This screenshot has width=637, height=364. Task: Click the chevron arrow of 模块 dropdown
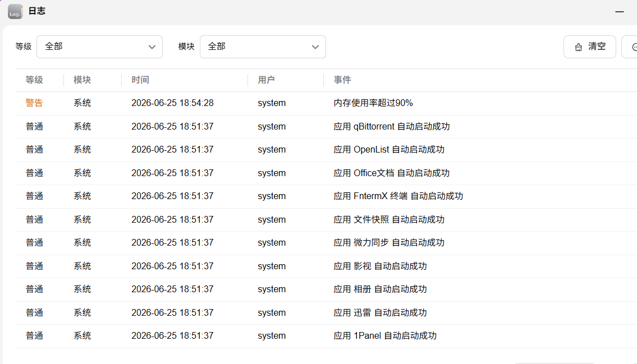tap(315, 47)
